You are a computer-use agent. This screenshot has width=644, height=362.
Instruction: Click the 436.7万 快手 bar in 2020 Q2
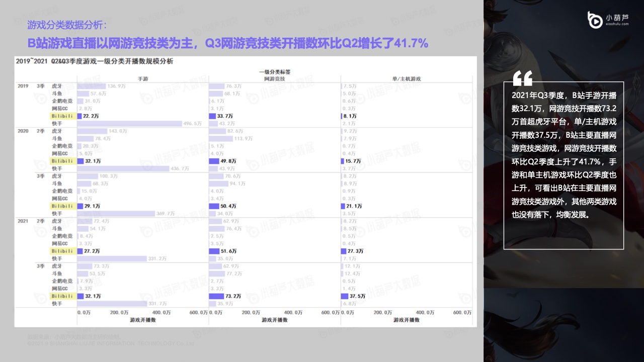tap(123, 168)
